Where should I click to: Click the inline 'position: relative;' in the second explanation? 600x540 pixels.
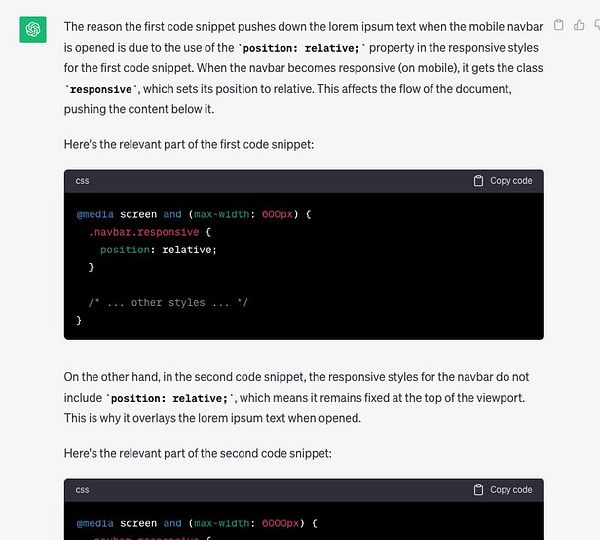click(x=169, y=398)
